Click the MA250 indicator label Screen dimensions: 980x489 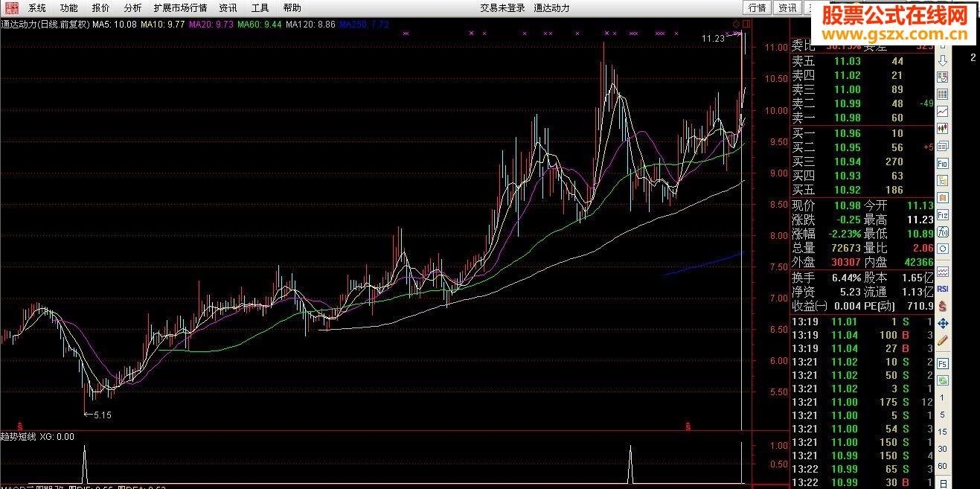[x=364, y=25]
